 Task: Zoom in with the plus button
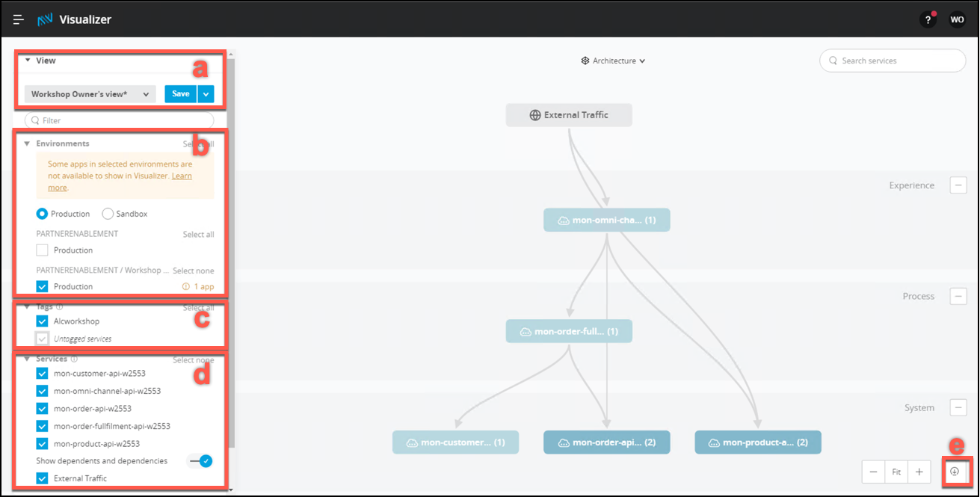point(919,472)
